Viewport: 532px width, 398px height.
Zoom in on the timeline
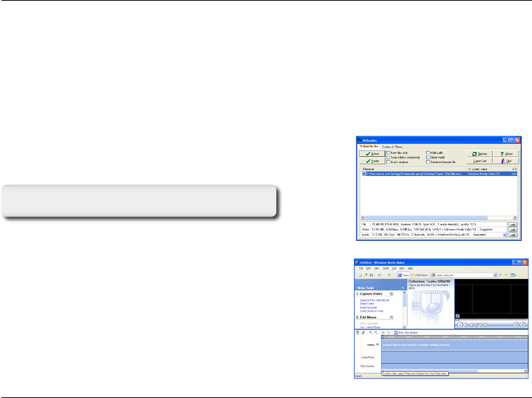pos(371,332)
